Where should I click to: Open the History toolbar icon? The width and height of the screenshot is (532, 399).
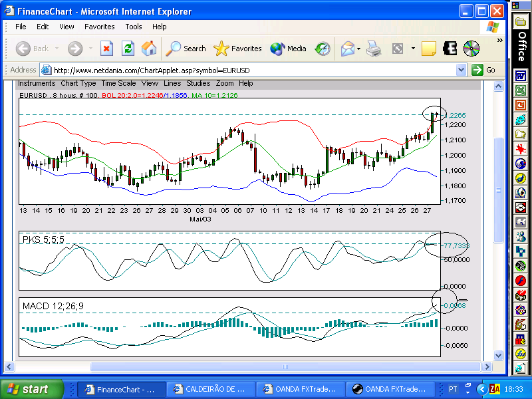(323, 49)
